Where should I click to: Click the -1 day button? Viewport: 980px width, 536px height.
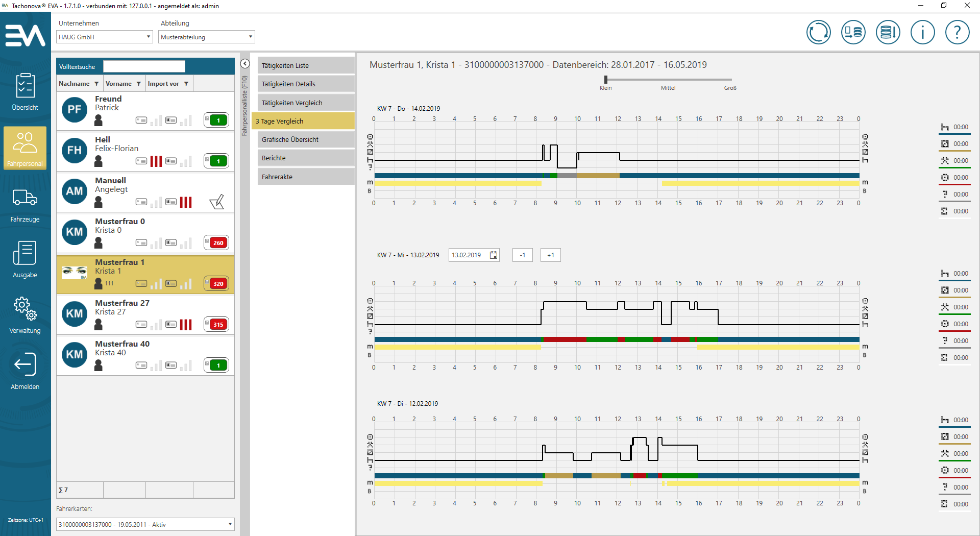click(x=522, y=255)
